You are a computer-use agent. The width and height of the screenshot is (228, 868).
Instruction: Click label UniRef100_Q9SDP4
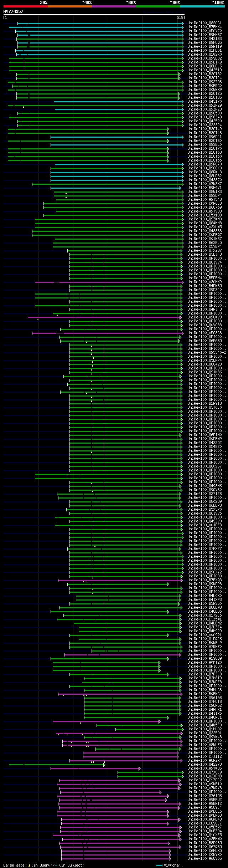[x=204, y=196]
